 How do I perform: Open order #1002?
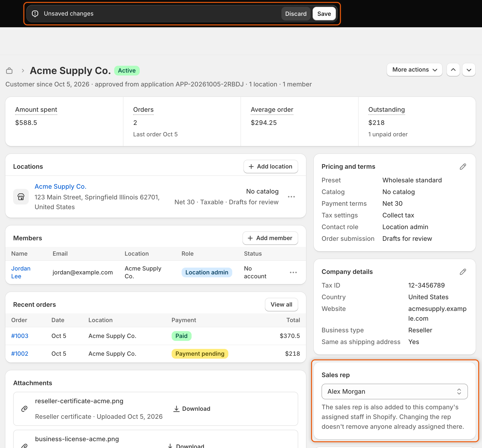pyautogui.click(x=20, y=354)
